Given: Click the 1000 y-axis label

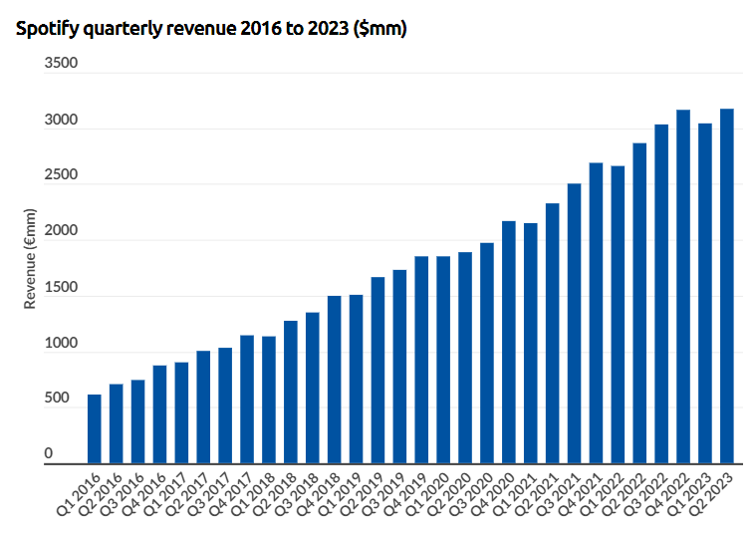Looking at the screenshot, I should click(61, 343).
